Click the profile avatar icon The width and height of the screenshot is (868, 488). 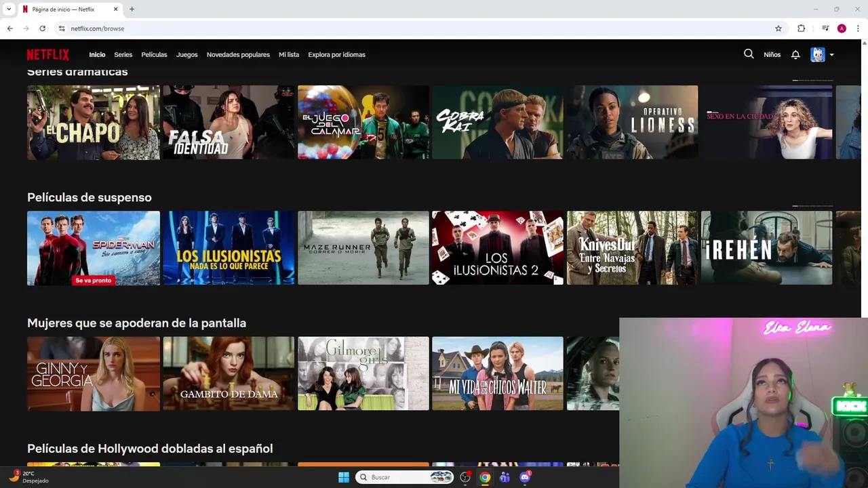[x=818, y=55]
